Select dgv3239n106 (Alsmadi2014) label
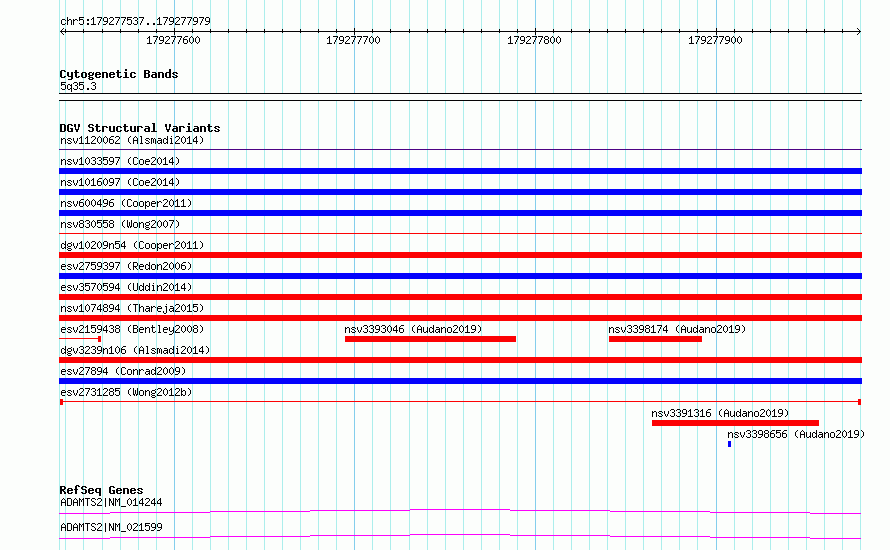Viewport: 890px width, 550px height. (135, 350)
